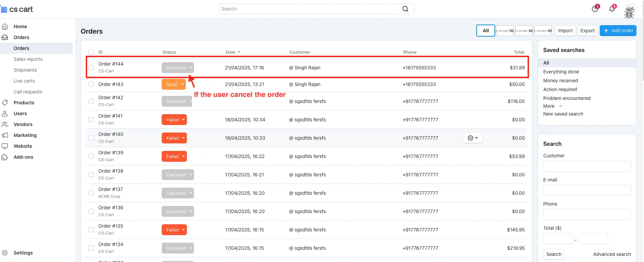644x262 pixels.
Task: Open the user profile avatar menu
Action: point(629,11)
